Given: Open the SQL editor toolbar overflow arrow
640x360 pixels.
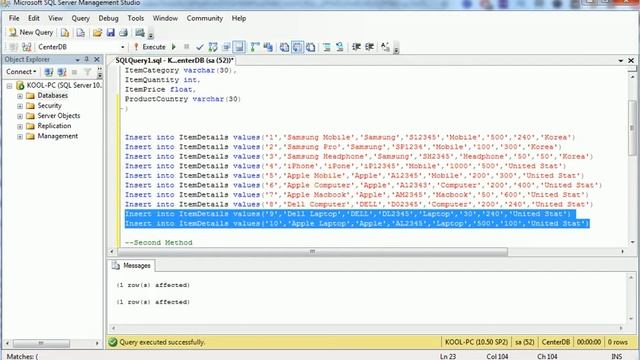Looking at the screenshot, I should pyautogui.click(x=396, y=49).
